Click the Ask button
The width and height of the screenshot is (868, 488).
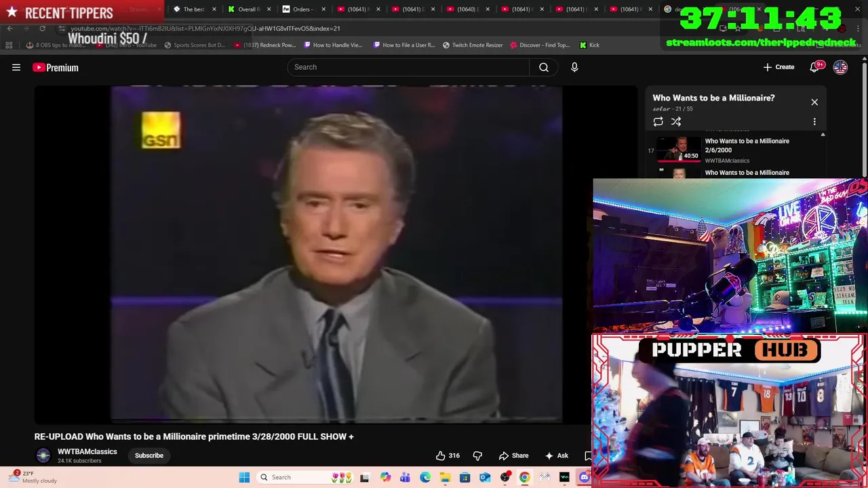click(557, 455)
